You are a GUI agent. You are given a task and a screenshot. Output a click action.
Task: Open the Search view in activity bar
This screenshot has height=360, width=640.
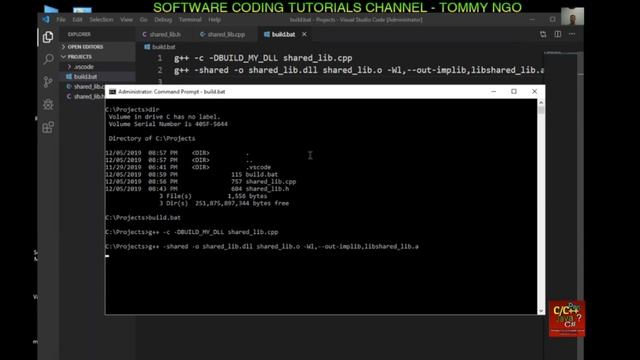click(48, 60)
